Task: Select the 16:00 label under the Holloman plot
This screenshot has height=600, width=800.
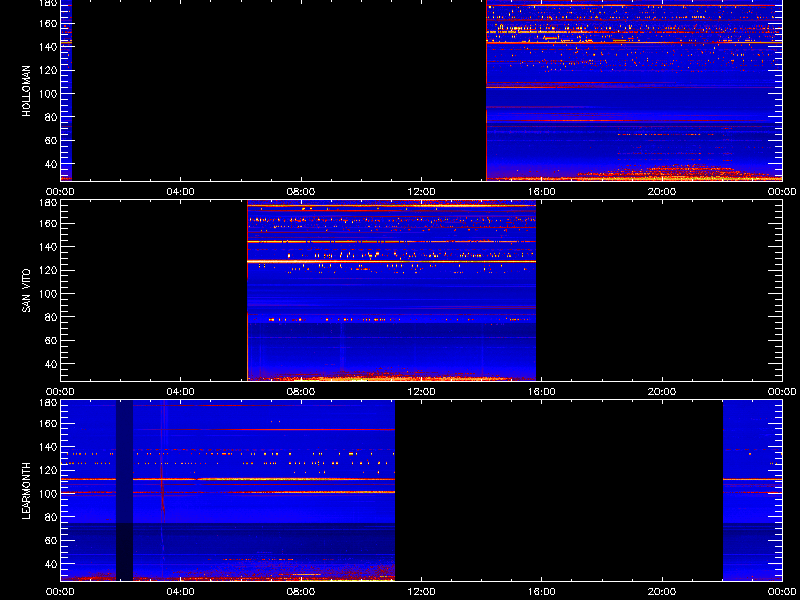Action: (541, 192)
